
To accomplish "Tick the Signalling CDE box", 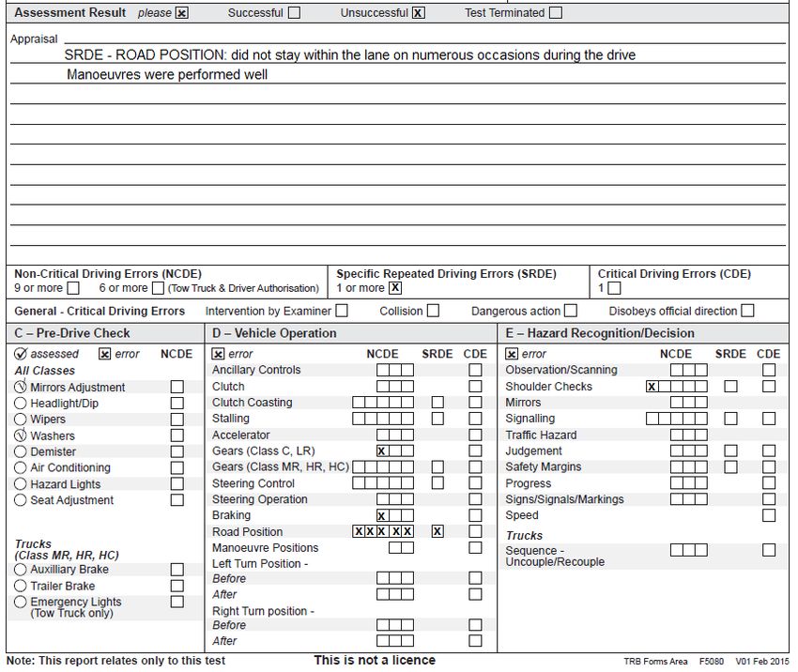I will pyautogui.click(x=769, y=419).
